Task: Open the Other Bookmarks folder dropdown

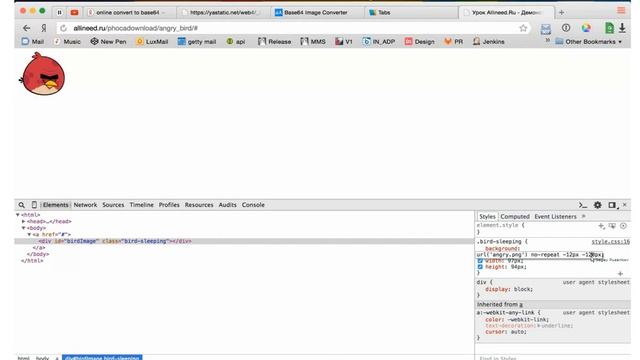Action: tap(589, 42)
